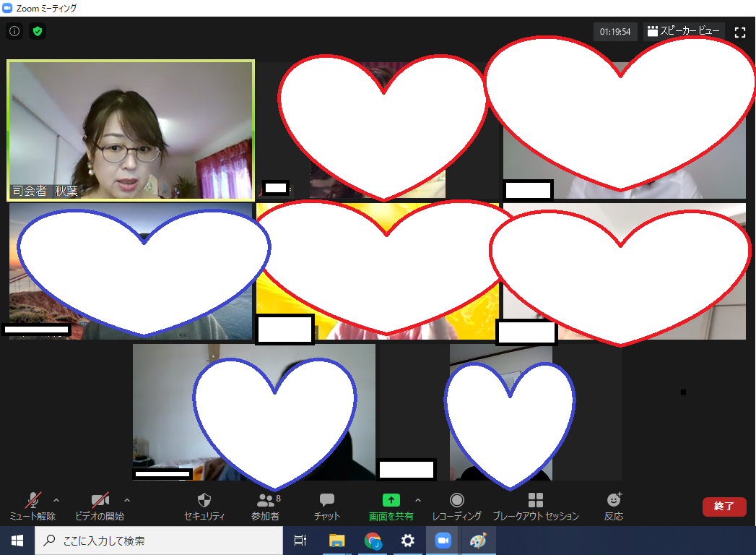The image size is (756, 555).
Task: Select the video tile of 司会者 秋葉
Action: tap(131, 130)
